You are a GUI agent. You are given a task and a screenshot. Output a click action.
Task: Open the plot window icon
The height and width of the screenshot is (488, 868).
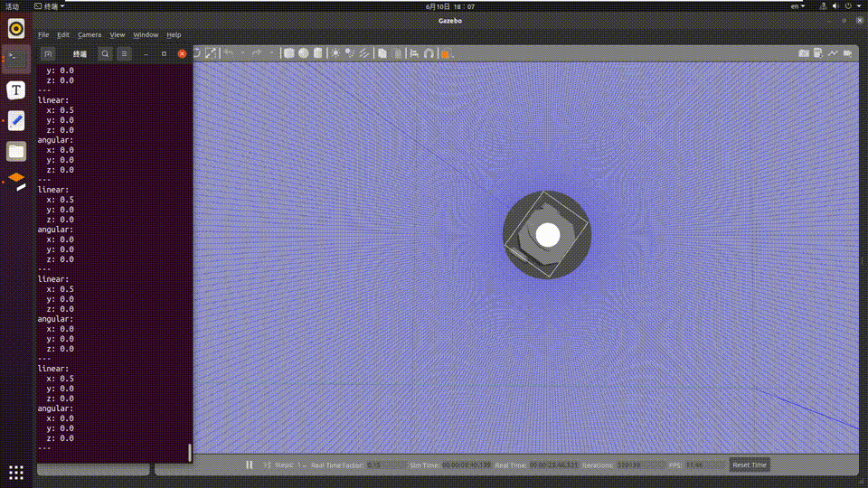click(x=833, y=53)
